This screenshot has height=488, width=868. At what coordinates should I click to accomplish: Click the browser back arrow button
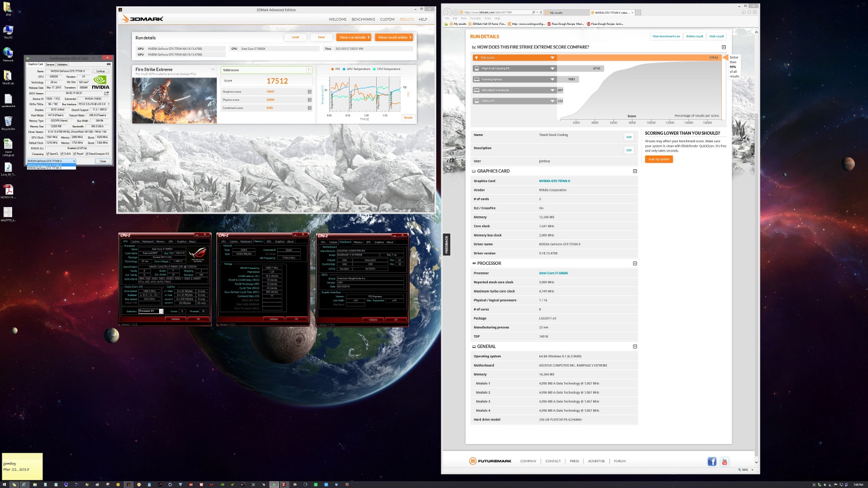click(x=448, y=12)
